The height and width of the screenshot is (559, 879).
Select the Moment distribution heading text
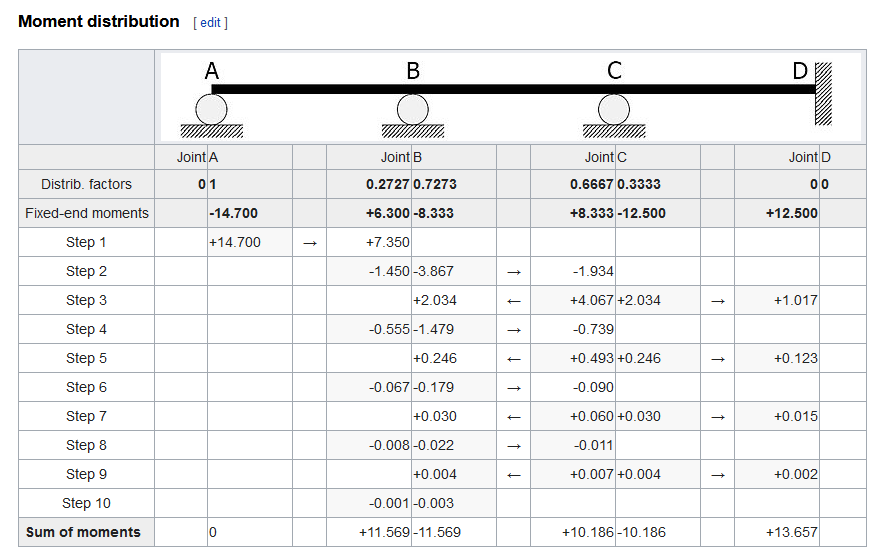(99, 22)
